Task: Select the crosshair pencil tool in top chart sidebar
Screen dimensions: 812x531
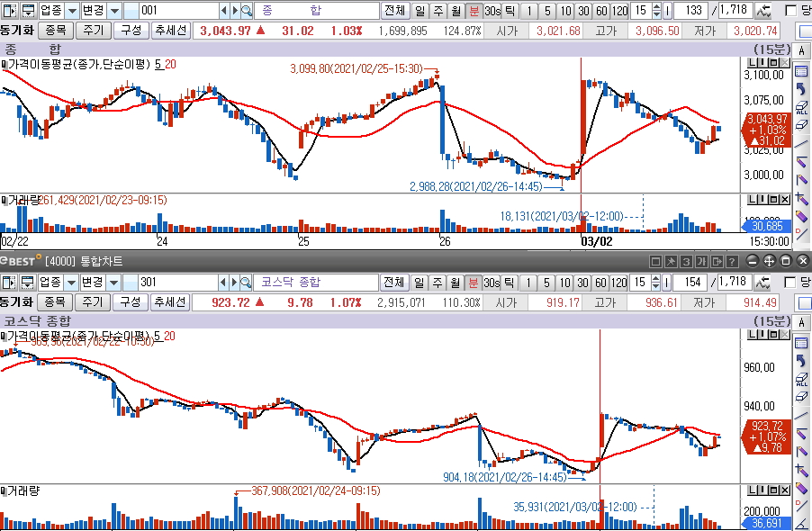Action: click(x=801, y=198)
